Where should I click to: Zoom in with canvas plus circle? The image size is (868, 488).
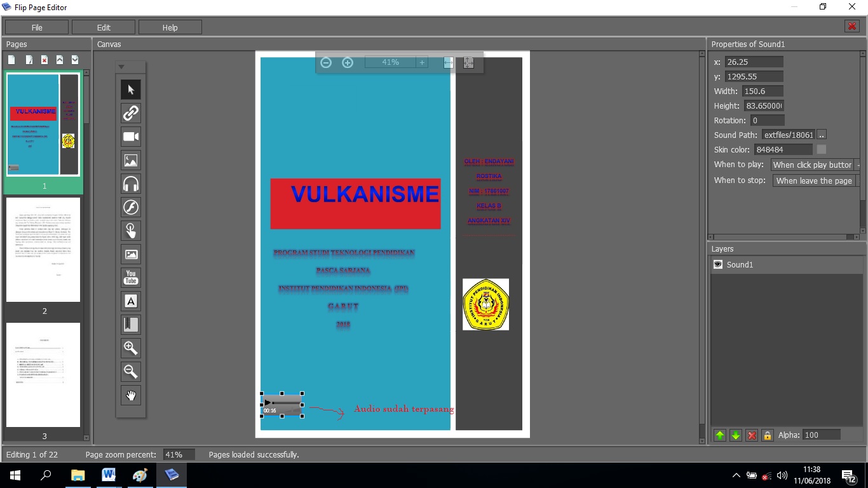pyautogui.click(x=348, y=62)
